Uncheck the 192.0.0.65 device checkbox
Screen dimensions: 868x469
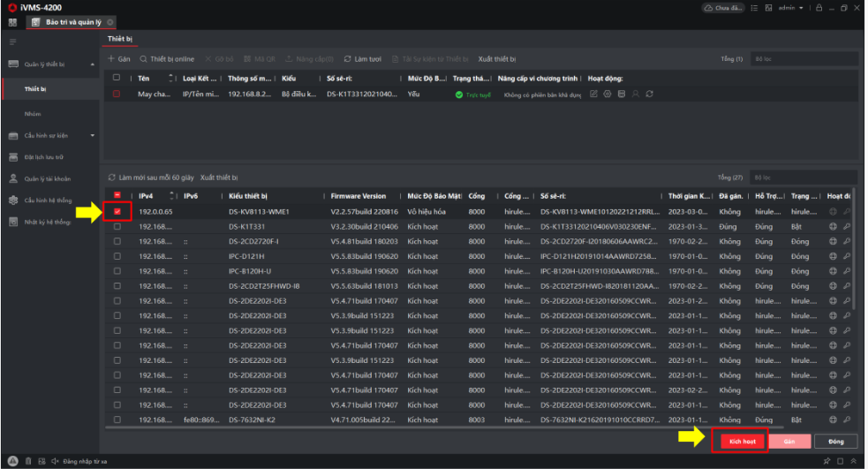(x=117, y=212)
